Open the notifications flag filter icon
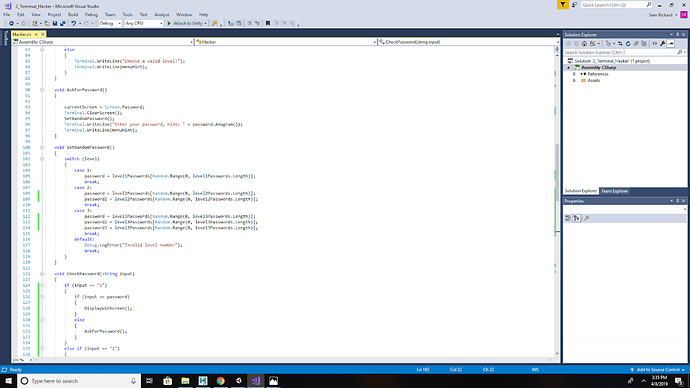The image size is (690, 388). tap(562, 5)
